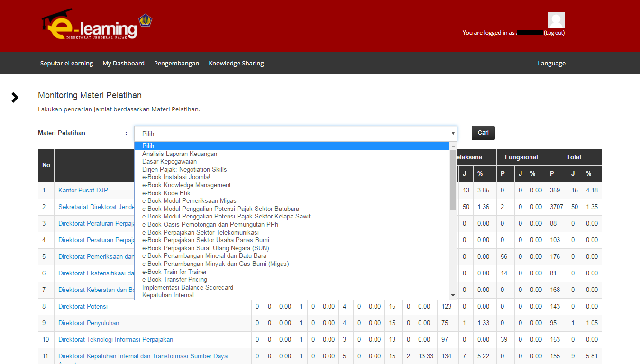This screenshot has width=640, height=364.
Task: Select "e-Book Kode Etik" in the list
Action: [166, 192]
